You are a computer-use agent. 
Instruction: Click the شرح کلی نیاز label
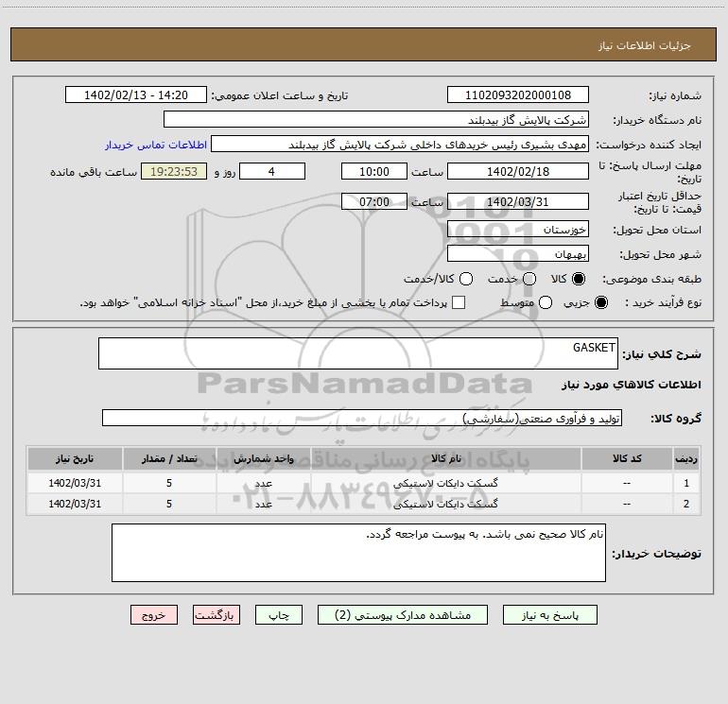[x=662, y=354]
